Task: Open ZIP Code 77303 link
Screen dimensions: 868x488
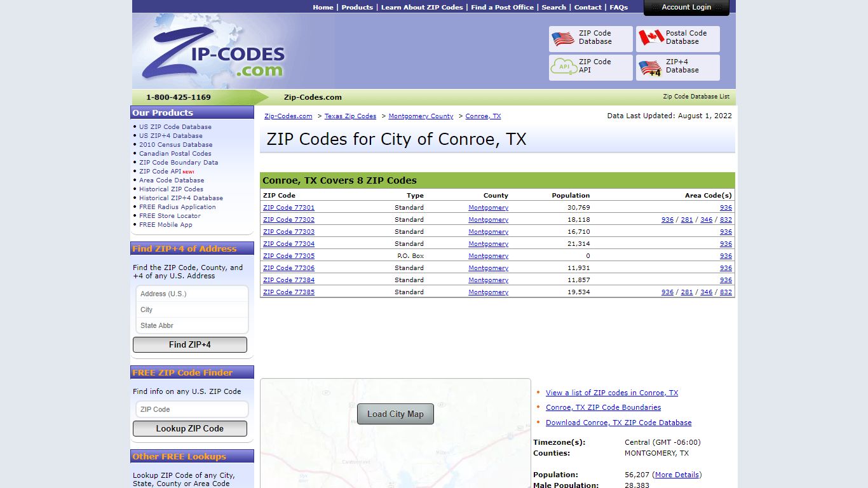Action: click(x=288, y=232)
